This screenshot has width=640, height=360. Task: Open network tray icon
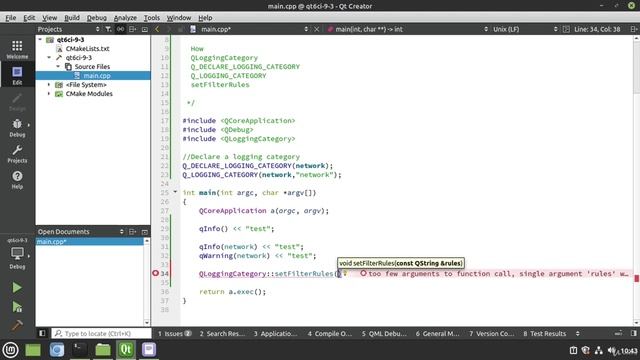(x=599, y=350)
